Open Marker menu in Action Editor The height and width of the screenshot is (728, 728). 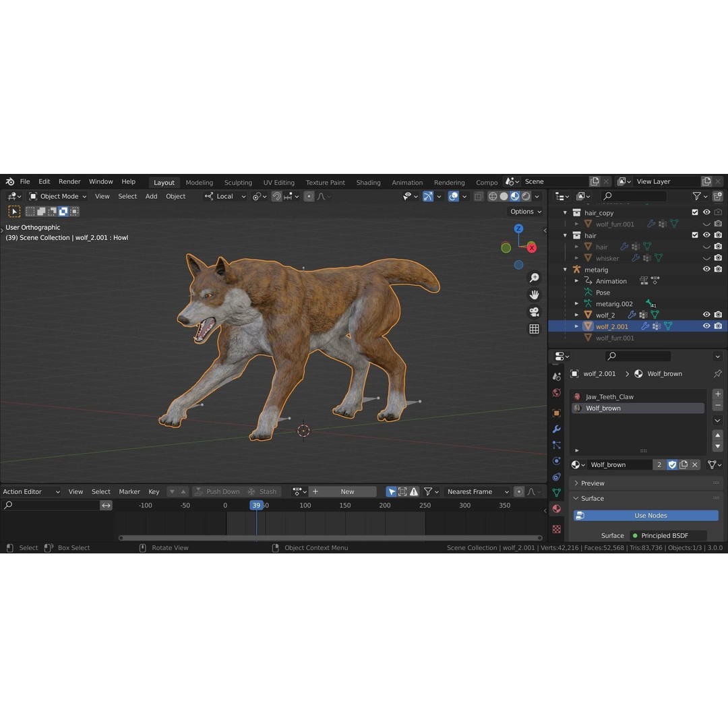[x=129, y=491]
